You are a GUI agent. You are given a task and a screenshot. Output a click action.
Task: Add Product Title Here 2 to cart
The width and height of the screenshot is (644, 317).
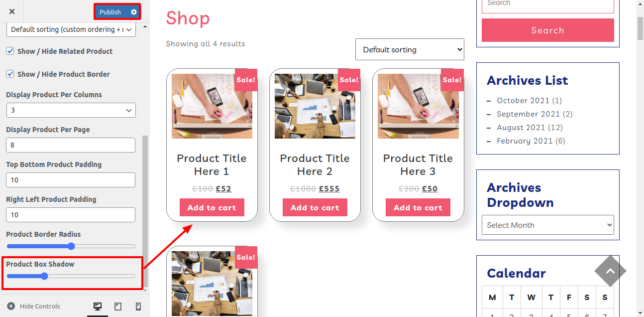[315, 207]
